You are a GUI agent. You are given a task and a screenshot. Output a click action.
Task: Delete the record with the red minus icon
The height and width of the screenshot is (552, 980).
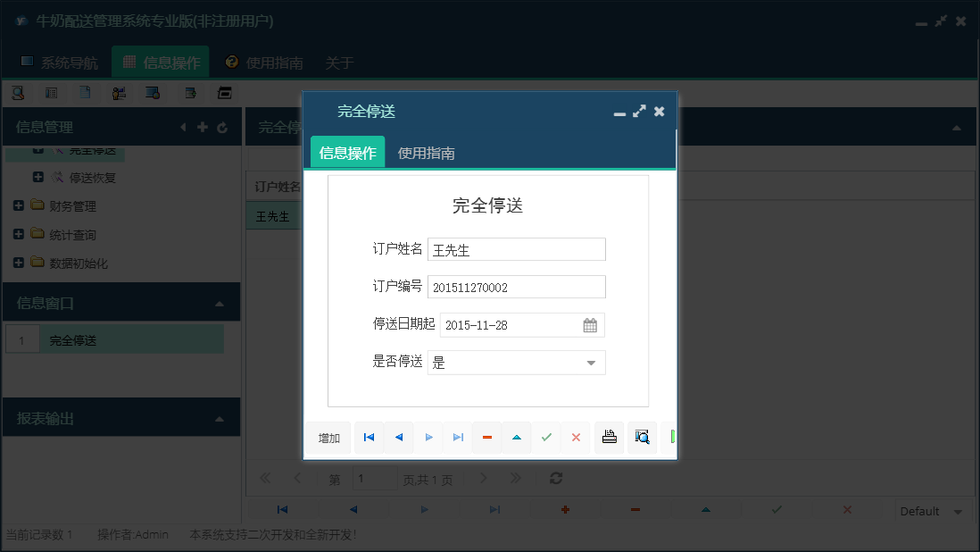point(487,438)
